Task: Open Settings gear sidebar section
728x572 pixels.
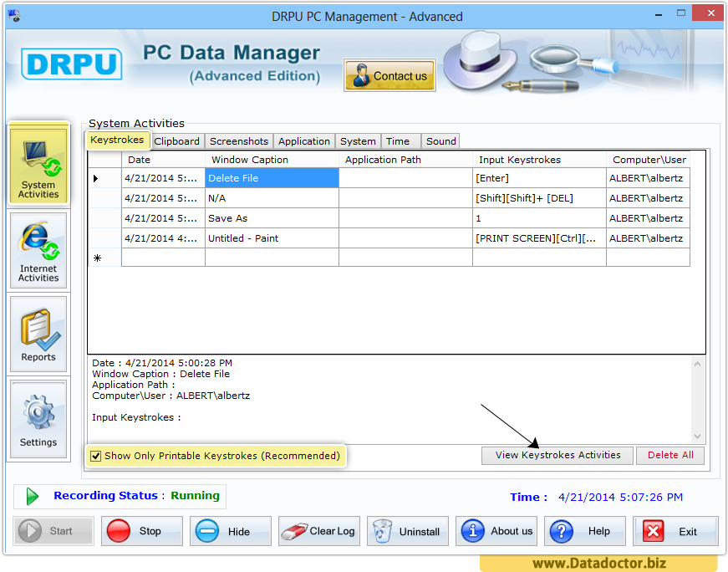Action: point(38,419)
